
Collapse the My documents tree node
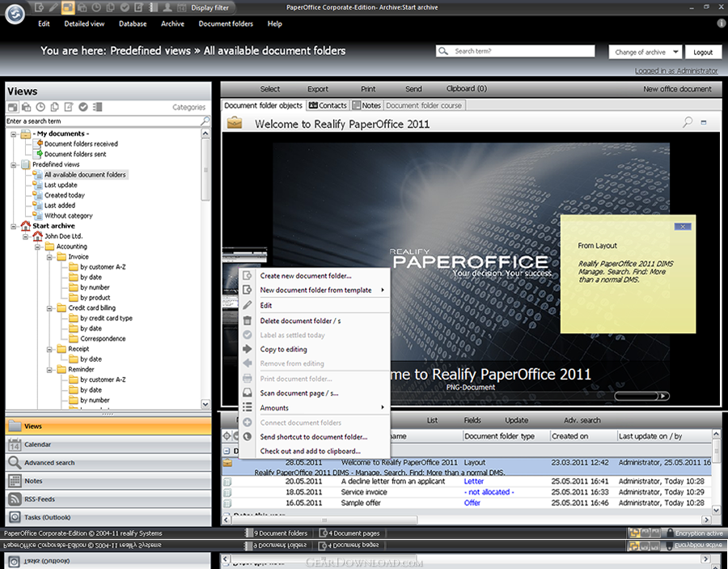14,134
